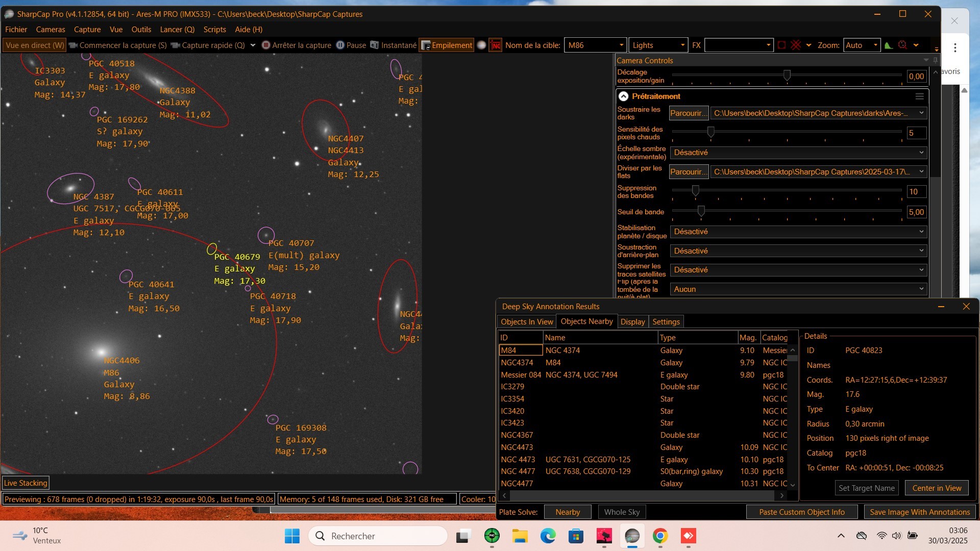Toggle Vue en direct (W) mode

(35, 45)
